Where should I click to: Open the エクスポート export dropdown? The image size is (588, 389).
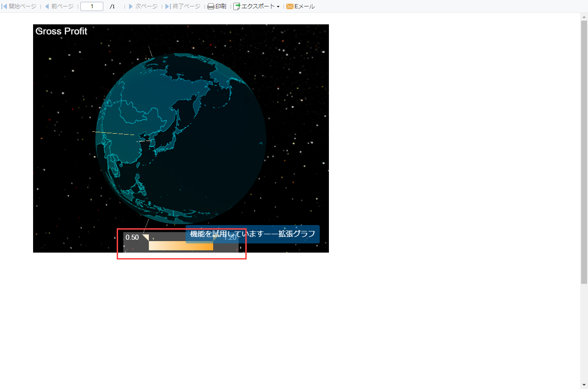point(257,6)
